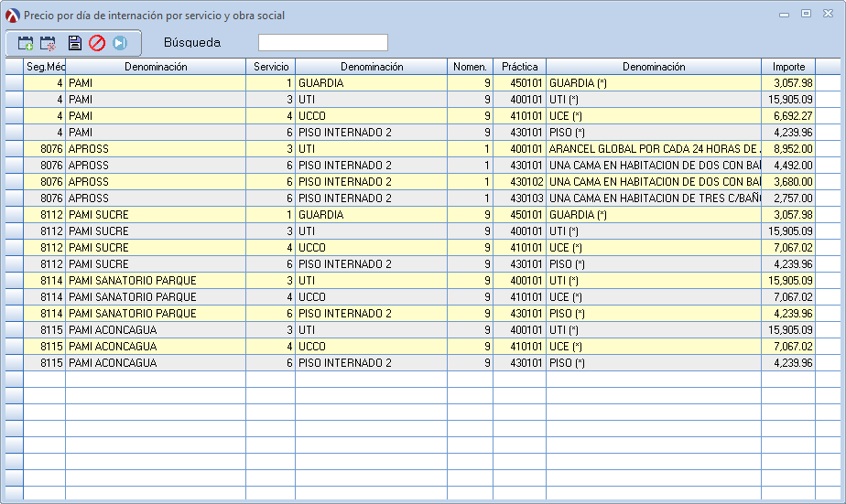Click the amount cell 2,757.00
The image size is (846, 504).
[788, 198]
